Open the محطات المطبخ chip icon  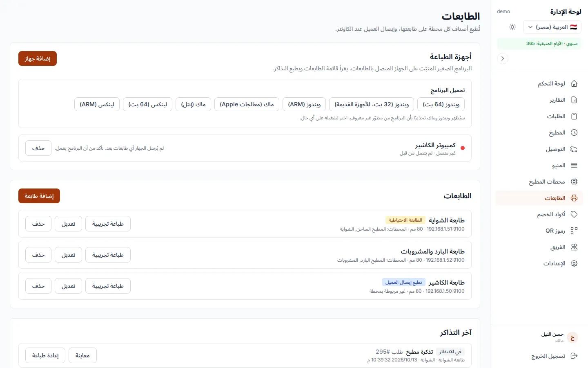click(x=574, y=182)
